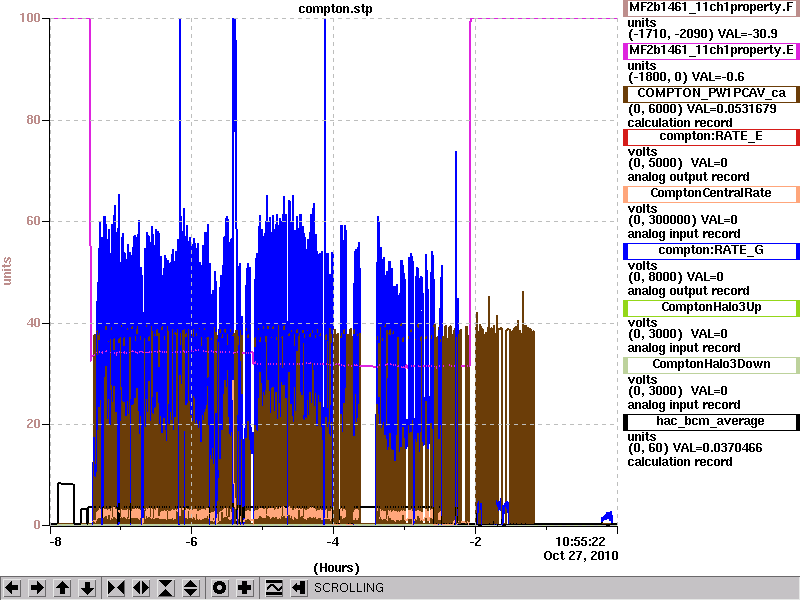Click "calculation record" under hac_bcm_average
The width and height of the screenshot is (800, 600).
point(680,462)
